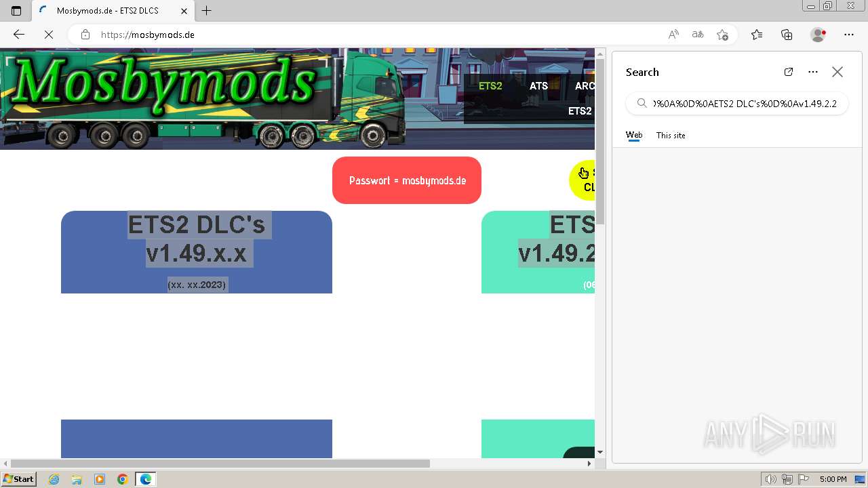Image resolution: width=868 pixels, height=488 pixels.
Task: Open the browser profile menu
Action: coord(818,35)
